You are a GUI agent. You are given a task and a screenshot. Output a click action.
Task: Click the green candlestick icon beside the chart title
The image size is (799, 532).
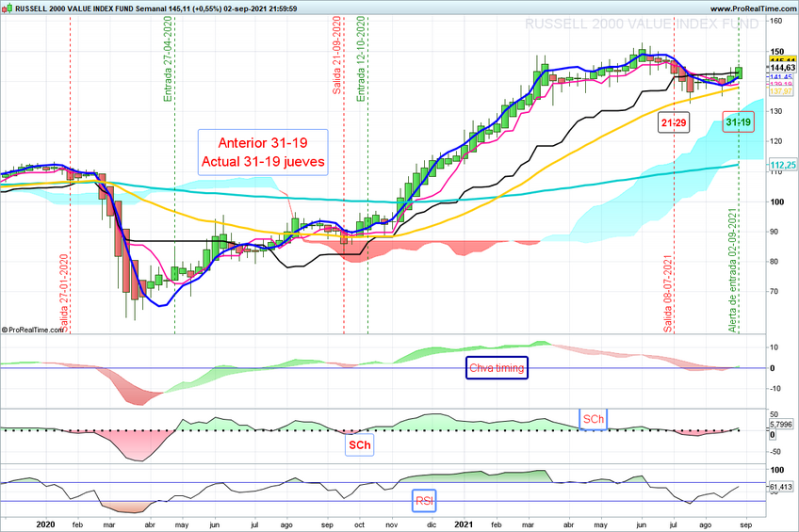8,8
